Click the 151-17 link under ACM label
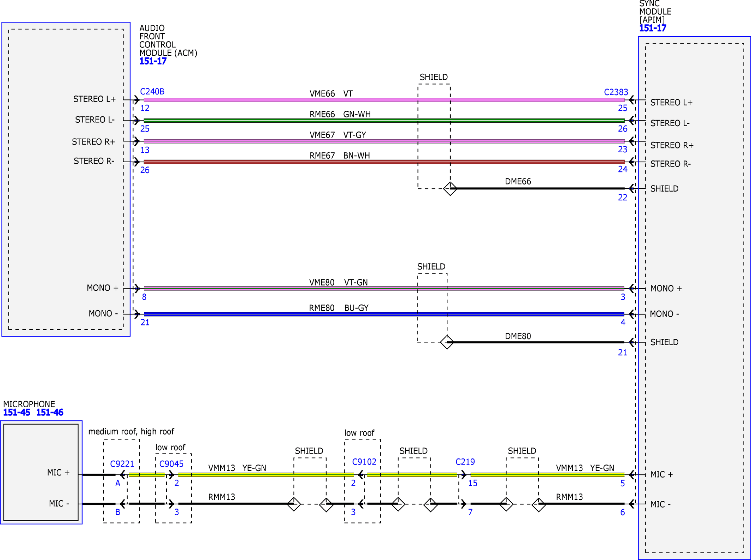Viewport: 751px width, 560px height. point(153,61)
